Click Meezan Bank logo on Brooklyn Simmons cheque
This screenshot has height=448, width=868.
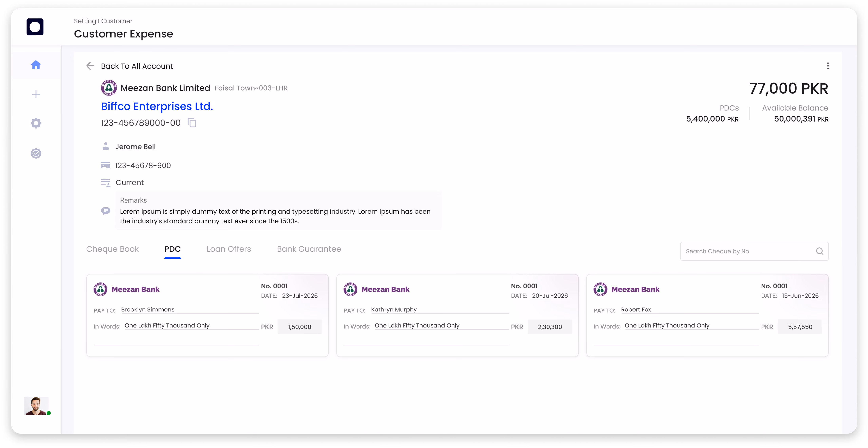[100, 289]
